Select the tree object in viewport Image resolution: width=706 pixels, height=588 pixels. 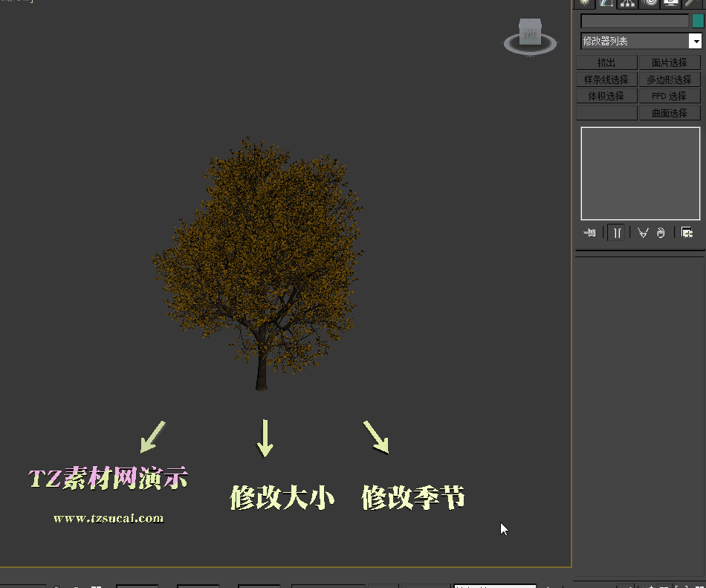259,263
